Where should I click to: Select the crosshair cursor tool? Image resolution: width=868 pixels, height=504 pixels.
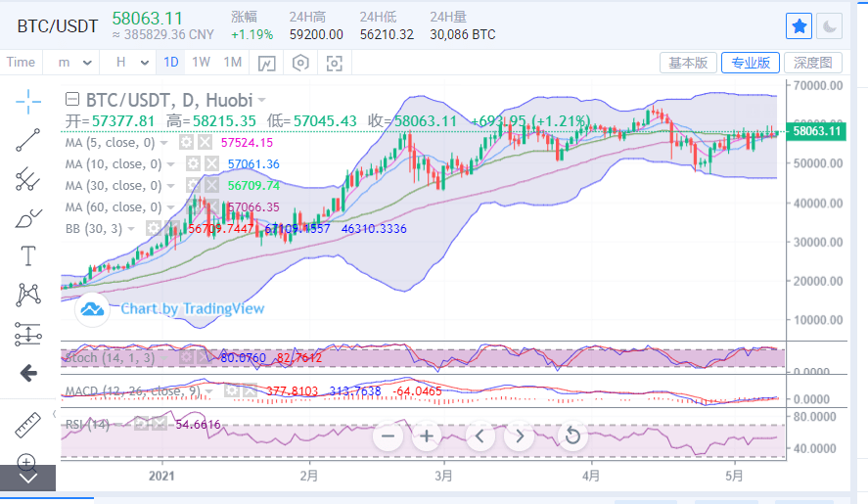(28, 102)
